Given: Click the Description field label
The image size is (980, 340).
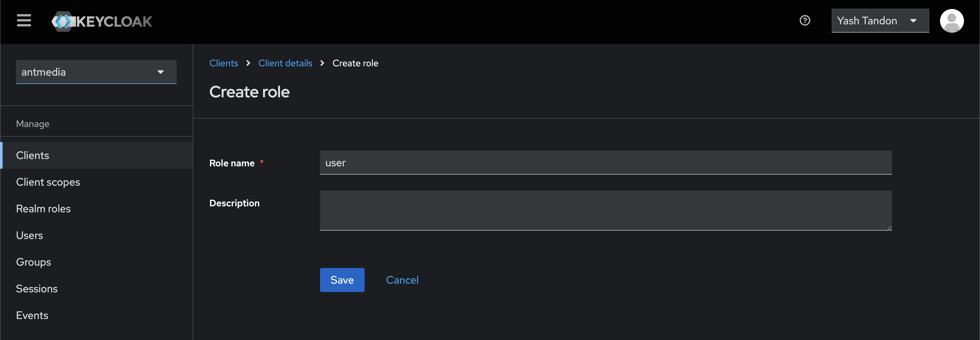Looking at the screenshot, I should point(234,203).
